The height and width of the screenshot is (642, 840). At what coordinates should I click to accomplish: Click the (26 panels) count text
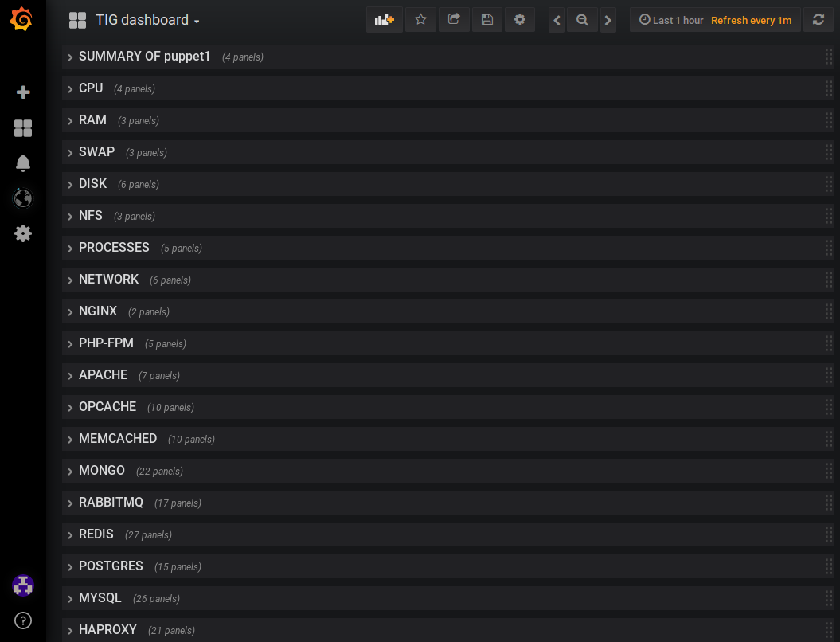(156, 599)
